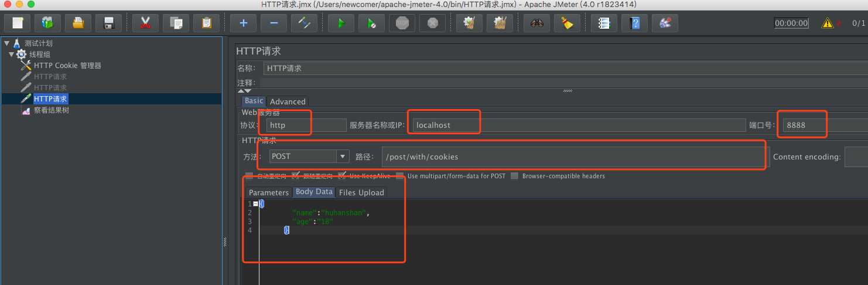
Task: Open Search with the binoculars icon
Action: point(536,23)
